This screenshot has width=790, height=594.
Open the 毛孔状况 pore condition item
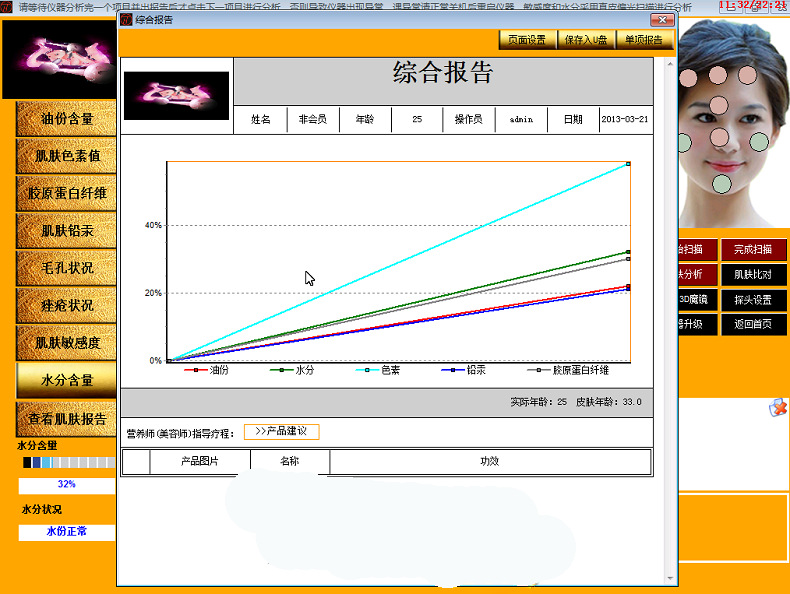tap(67, 268)
